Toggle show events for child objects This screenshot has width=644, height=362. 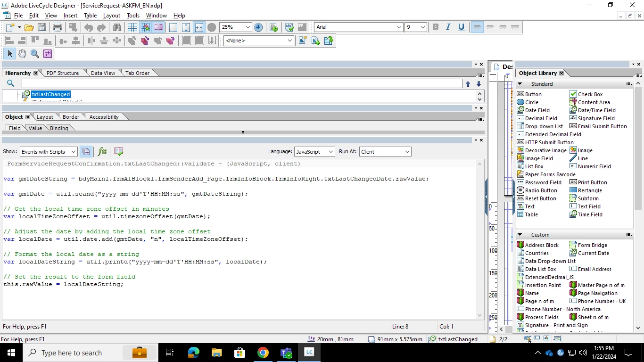click(86, 152)
